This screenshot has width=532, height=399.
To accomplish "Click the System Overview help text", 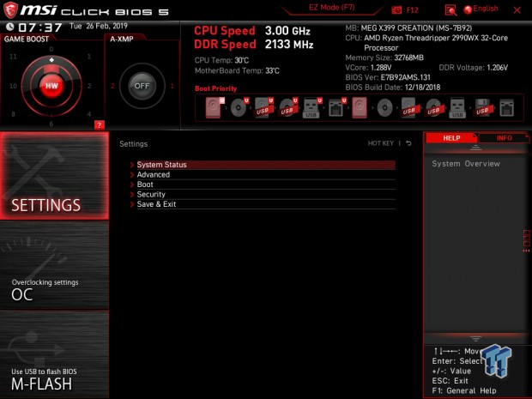I will [x=466, y=164].
